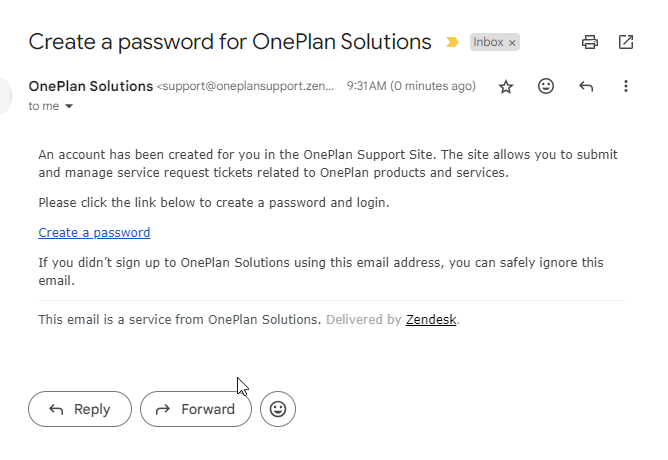Open the three-dot More options menu
668x460 pixels.
[625, 86]
